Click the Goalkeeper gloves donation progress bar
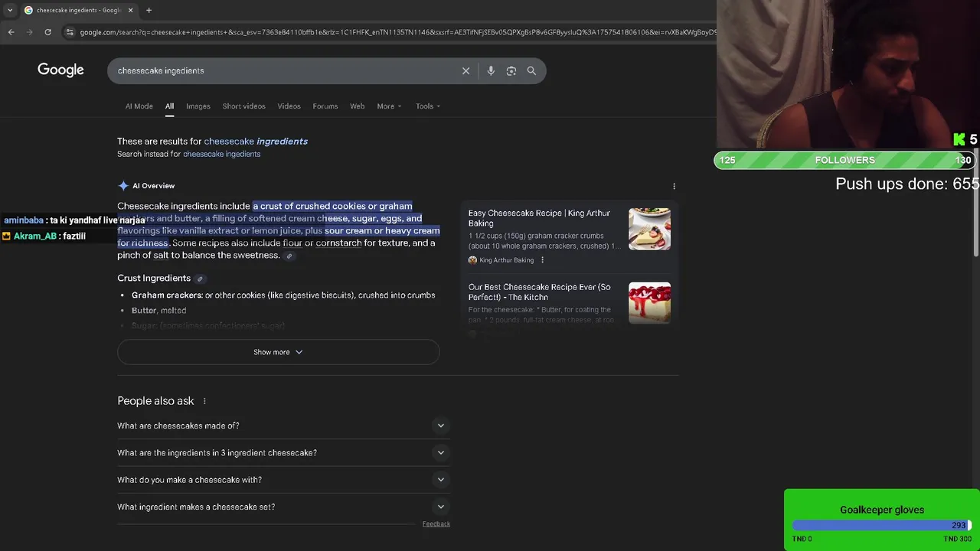The width and height of the screenshot is (980, 551). coord(882,525)
